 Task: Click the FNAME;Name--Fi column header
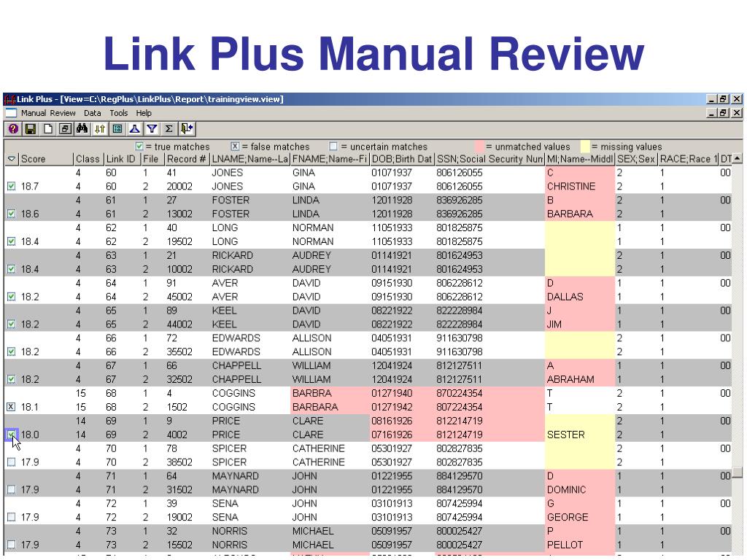pos(330,159)
